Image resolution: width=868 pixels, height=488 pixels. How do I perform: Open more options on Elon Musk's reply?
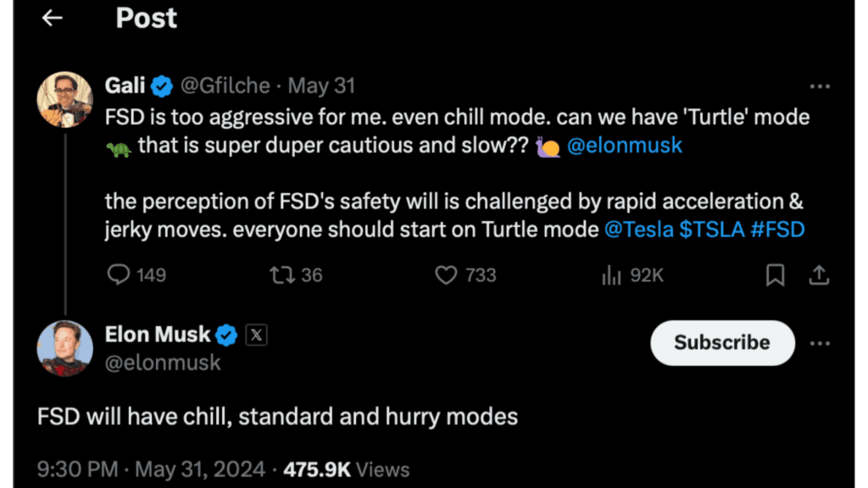pyautogui.click(x=820, y=344)
